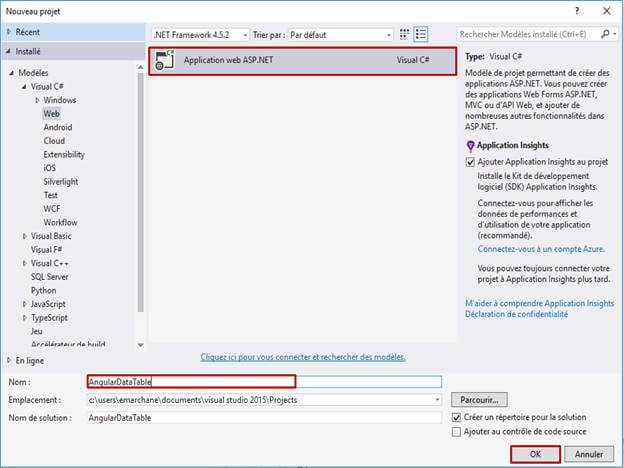Screen dimensions: 624x468
Task: Open the dialog help question mark
Action: pos(577,11)
